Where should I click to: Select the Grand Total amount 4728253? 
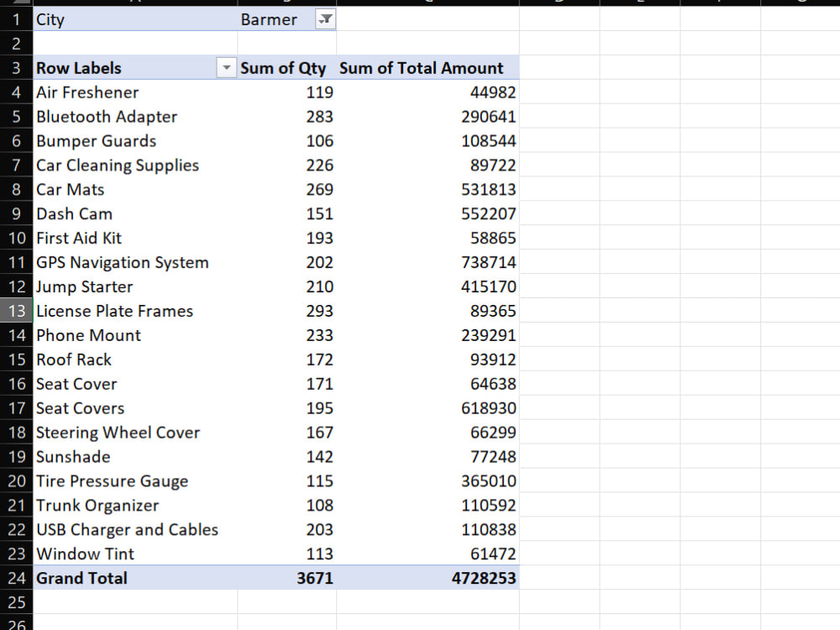pos(428,578)
